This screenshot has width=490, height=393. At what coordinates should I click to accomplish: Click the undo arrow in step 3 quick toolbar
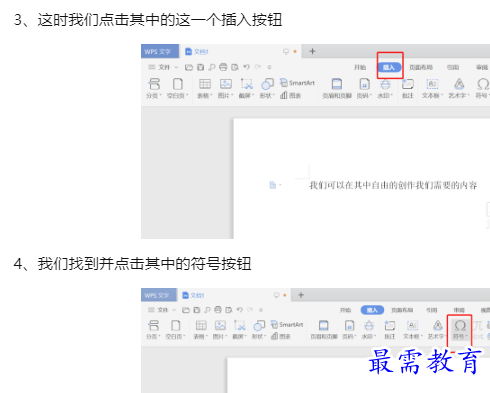[246, 67]
